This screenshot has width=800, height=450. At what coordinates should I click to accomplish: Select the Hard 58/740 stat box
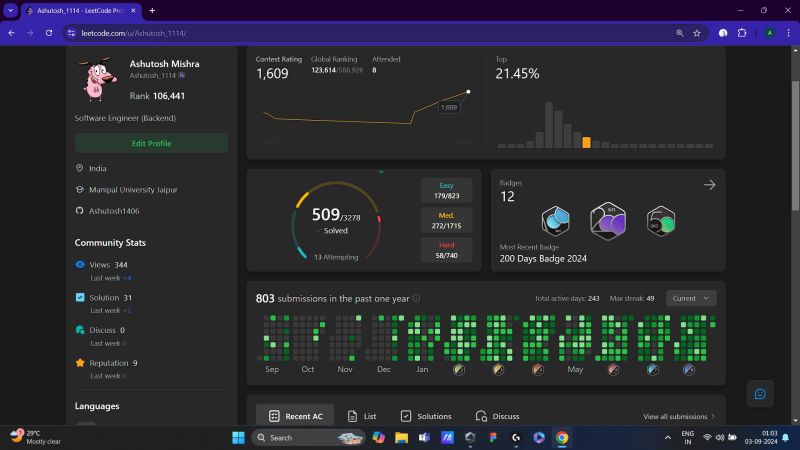446,250
